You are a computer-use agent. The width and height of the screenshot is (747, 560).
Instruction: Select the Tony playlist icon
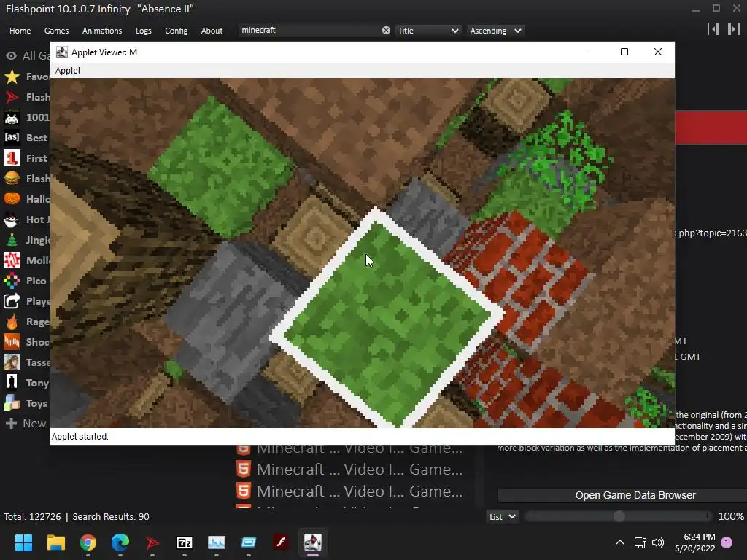12,382
